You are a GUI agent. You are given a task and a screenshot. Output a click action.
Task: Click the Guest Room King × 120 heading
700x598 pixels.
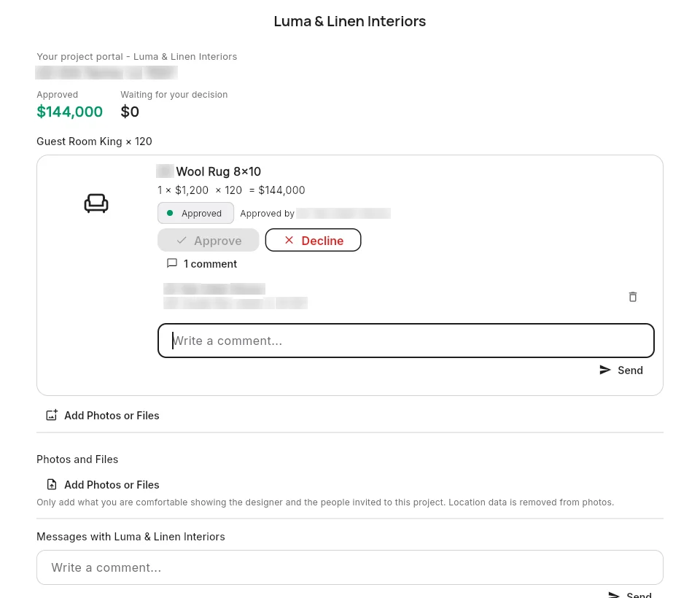(x=94, y=141)
